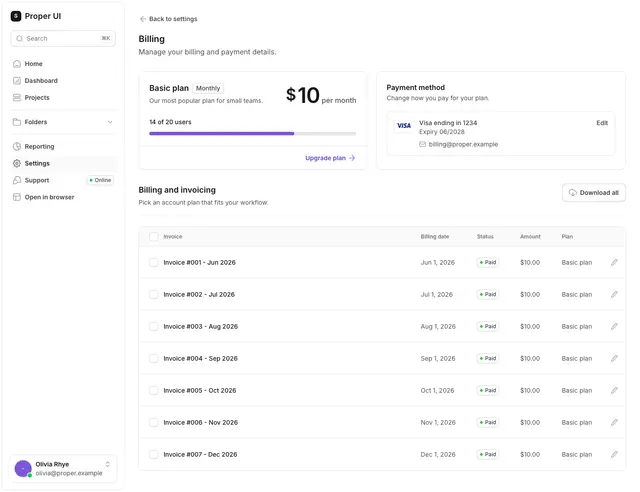
Task: Click the VISA card logo
Action: pos(404,126)
